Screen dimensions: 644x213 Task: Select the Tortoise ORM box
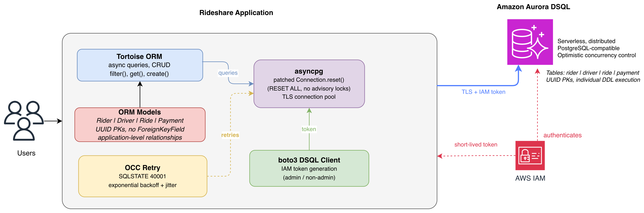[140, 65]
